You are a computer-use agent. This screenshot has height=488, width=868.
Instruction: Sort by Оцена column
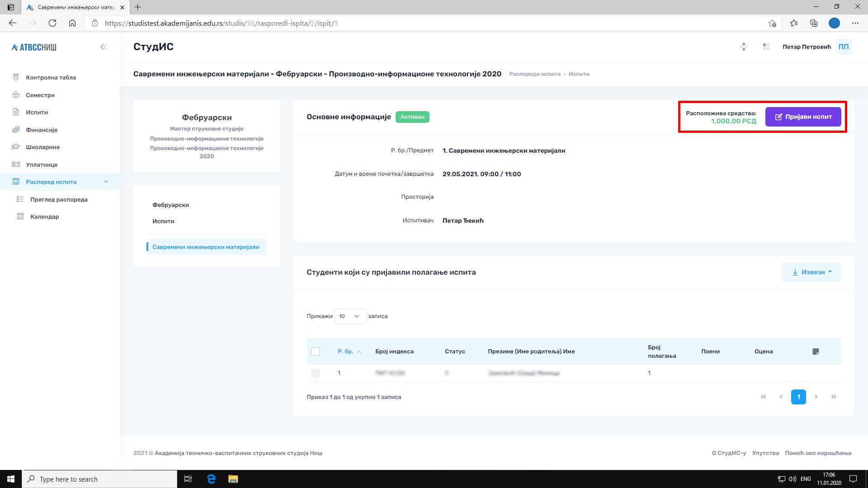coord(764,352)
